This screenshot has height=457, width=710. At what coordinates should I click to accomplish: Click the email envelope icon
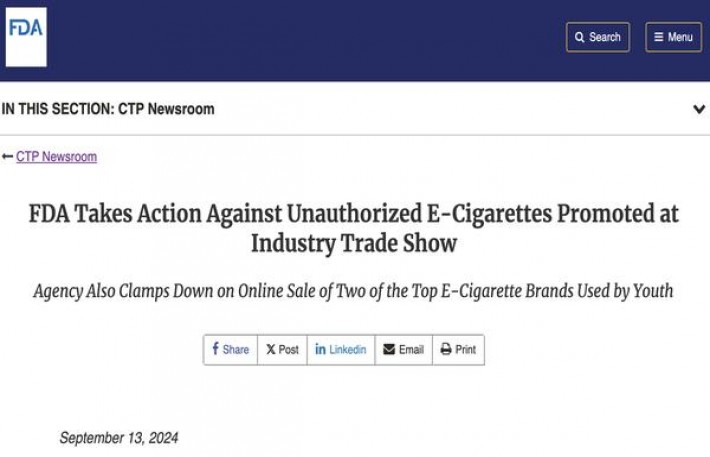pos(389,349)
